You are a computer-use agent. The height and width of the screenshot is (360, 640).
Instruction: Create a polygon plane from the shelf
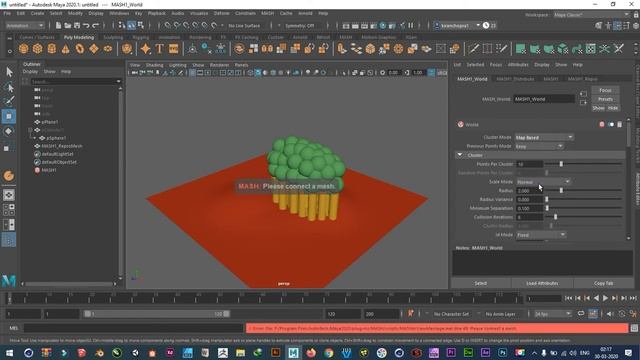coord(94,49)
